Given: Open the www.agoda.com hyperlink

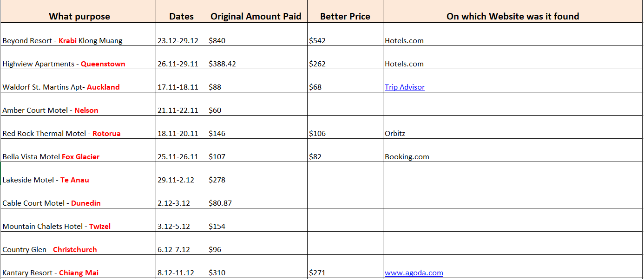Looking at the screenshot, I should 414,273.
